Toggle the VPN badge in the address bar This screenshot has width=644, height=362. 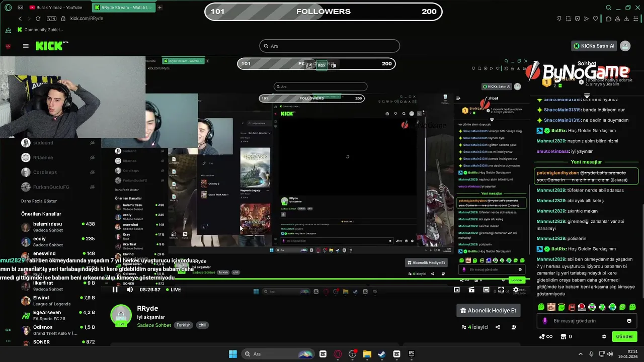coord(52,19)
